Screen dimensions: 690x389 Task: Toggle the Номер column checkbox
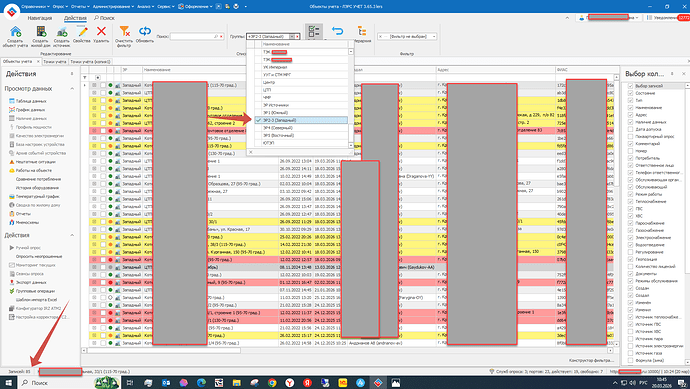[630, 150]
